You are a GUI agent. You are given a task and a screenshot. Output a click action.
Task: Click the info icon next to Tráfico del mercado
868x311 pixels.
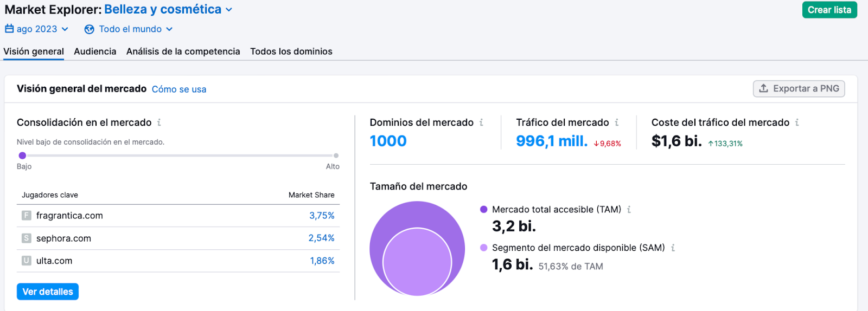pyautogui.click(x=617, y=122)
